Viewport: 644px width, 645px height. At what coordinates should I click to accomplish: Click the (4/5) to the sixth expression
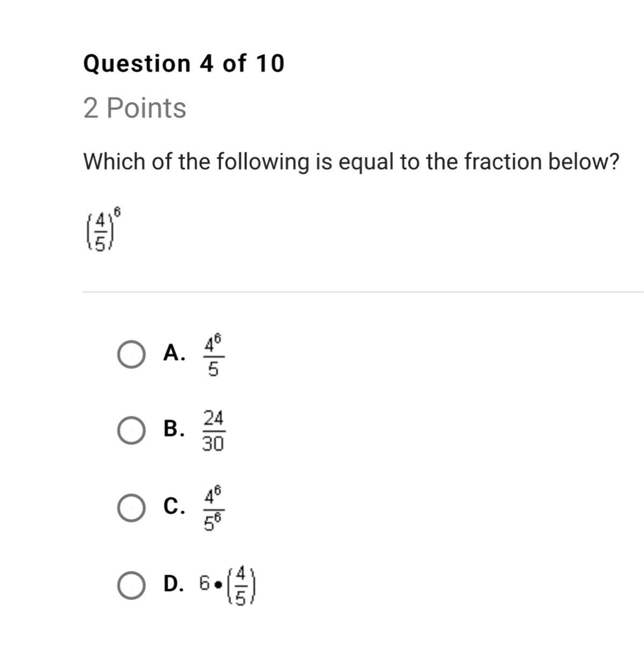(101, 231)
